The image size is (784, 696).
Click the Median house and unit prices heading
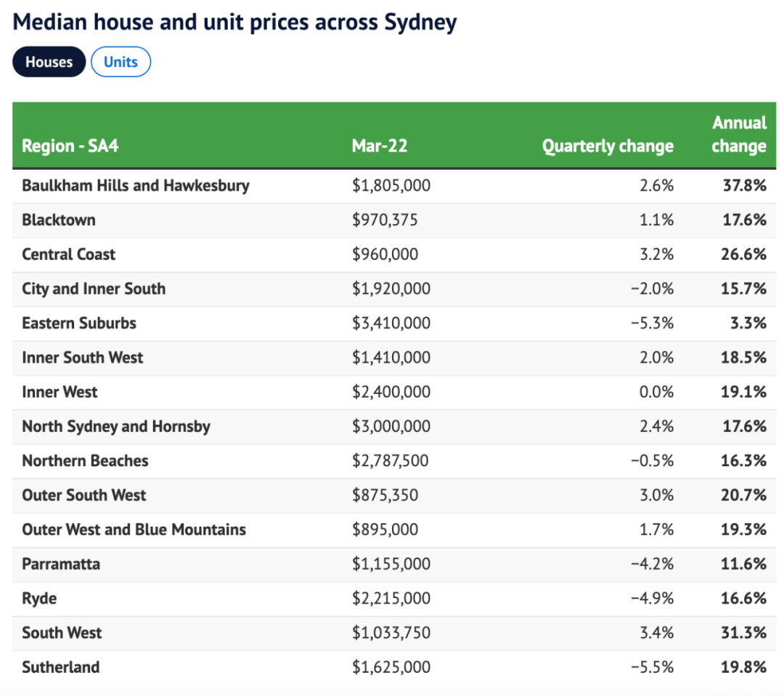[234, 22]
